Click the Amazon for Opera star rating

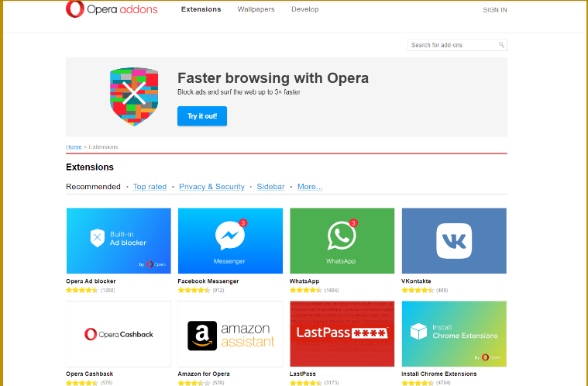(x=194, y=383)
